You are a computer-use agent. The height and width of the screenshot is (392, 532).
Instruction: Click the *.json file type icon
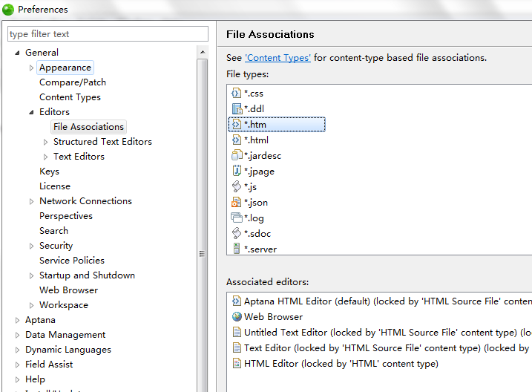coord(237,203)
